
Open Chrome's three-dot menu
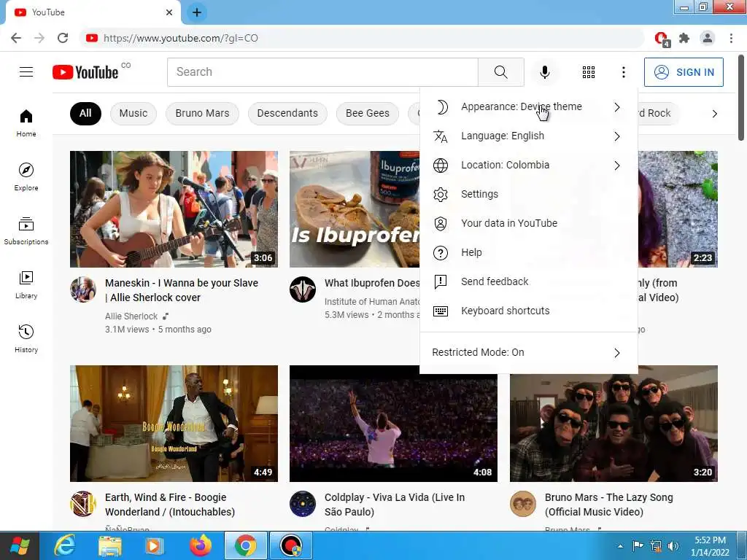pos(731,38)
